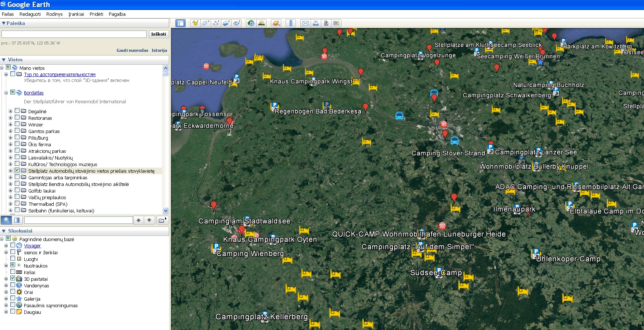Click the Ieškoti search button
This screenshot has width=644, height=330.
(x=158, y=34)
